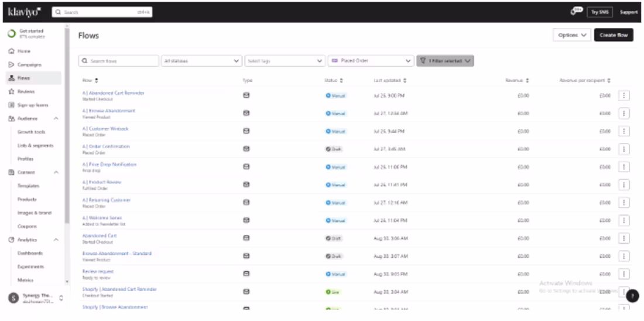This screenshot has height=321, width=644.
Task: Collapse the Analytics sidebar section
Action: (x=56, y=240)
